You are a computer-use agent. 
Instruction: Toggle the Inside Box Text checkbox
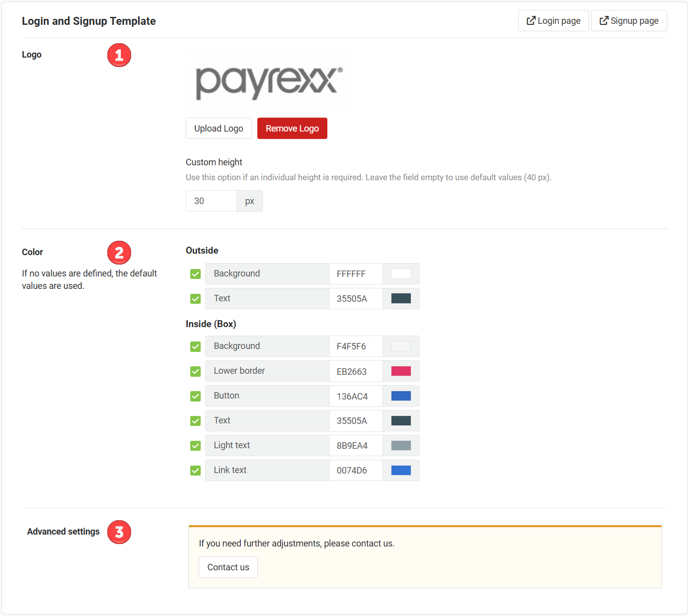(x=195, y=421)
